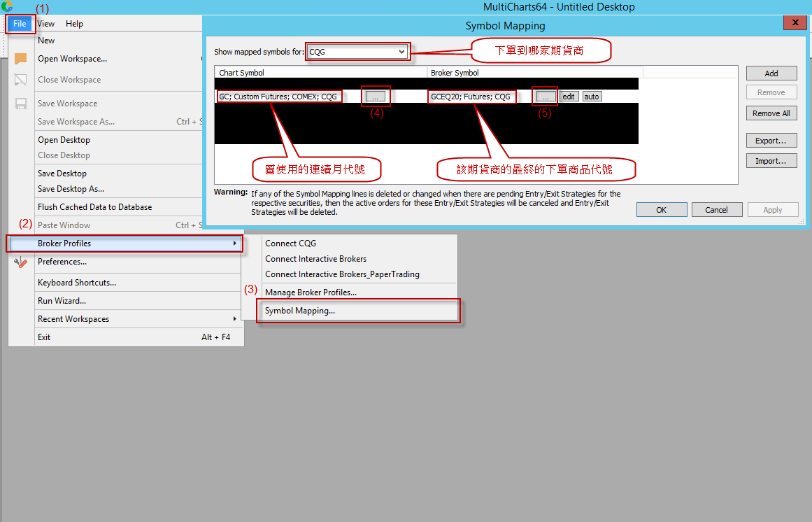Select New from File menu

tap(46, 41)
